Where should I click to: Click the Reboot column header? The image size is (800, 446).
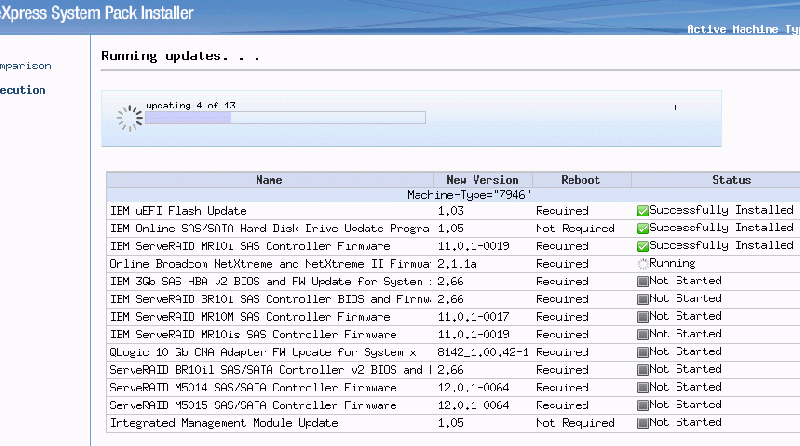(x=580, y=180)
